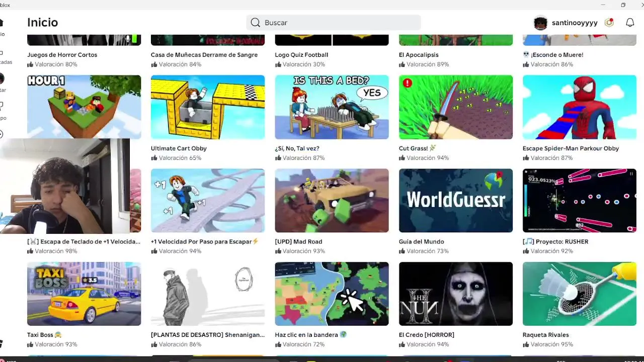The image size is (644, 362).
Task: Click the Guía del Mundo title text
Action: click(x=421, y=242)
